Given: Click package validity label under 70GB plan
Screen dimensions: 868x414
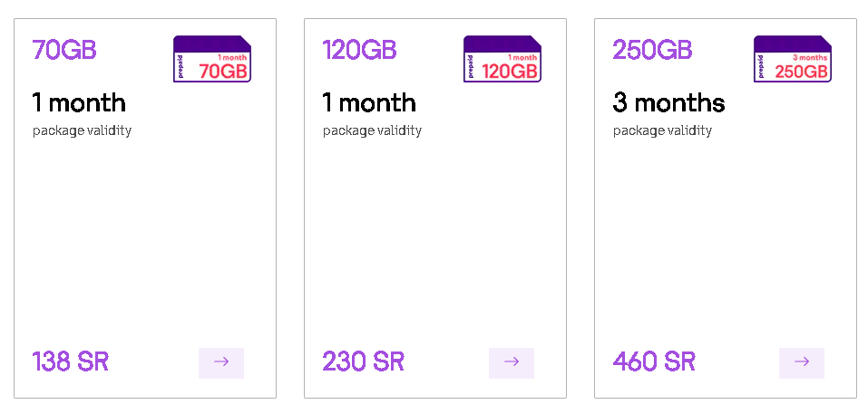Looking at the screenshot, I should pos(82,130).
